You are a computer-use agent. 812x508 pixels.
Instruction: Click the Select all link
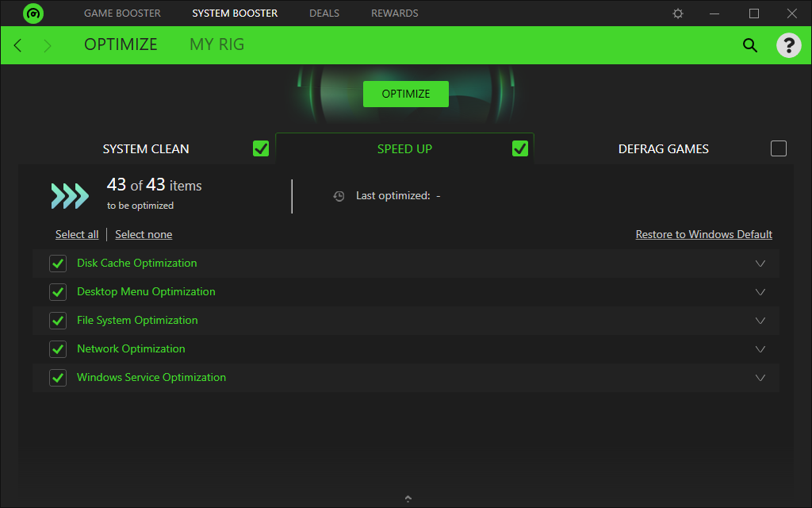[x=77, y=234]
